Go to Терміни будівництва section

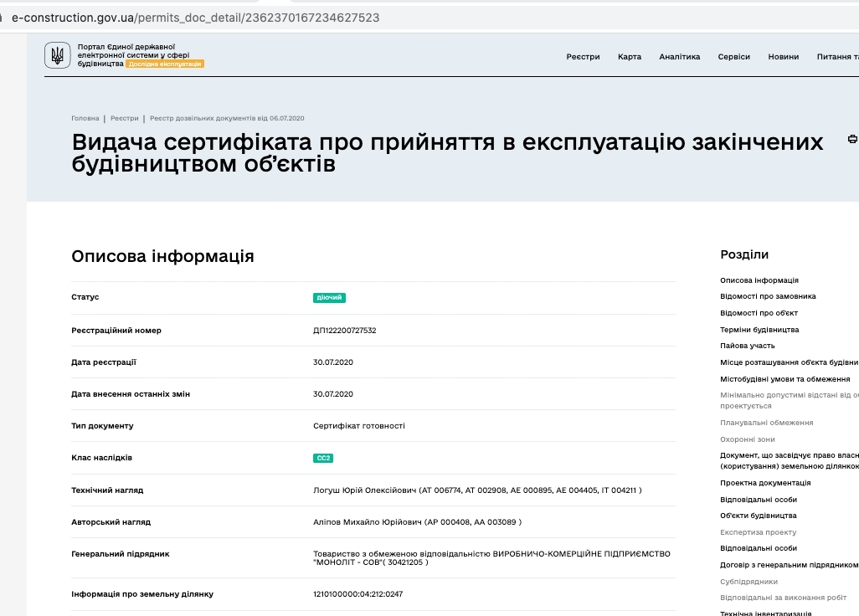click(x=759, y=330)
